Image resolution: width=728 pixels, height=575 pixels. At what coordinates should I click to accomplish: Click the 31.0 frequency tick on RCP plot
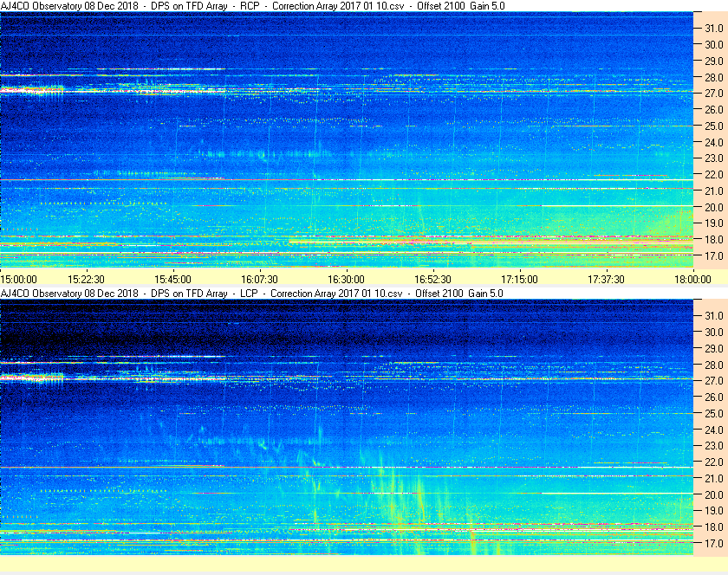pyautogui.click(x=714, y=29)
